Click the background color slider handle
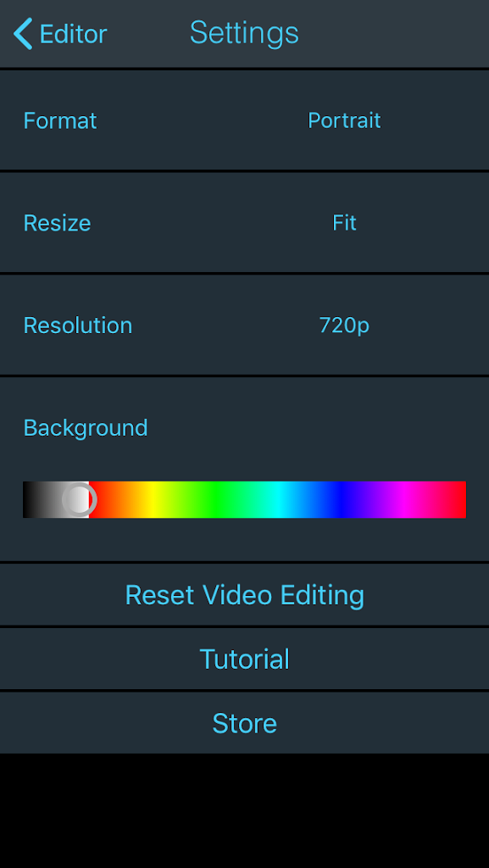 pos(80,499)
